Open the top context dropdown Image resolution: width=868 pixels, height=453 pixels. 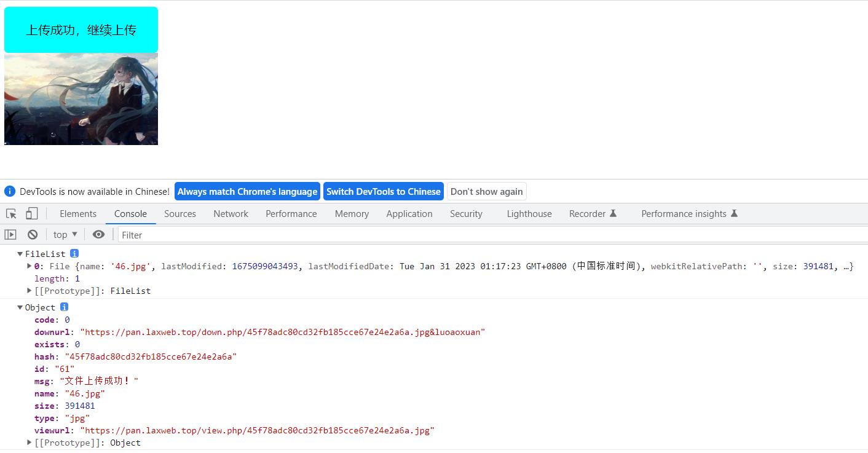coord(65,235)
